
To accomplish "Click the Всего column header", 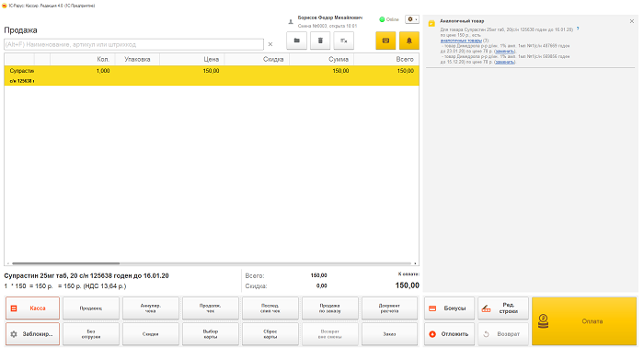I will pyautogui.click(x=386, y=59).
